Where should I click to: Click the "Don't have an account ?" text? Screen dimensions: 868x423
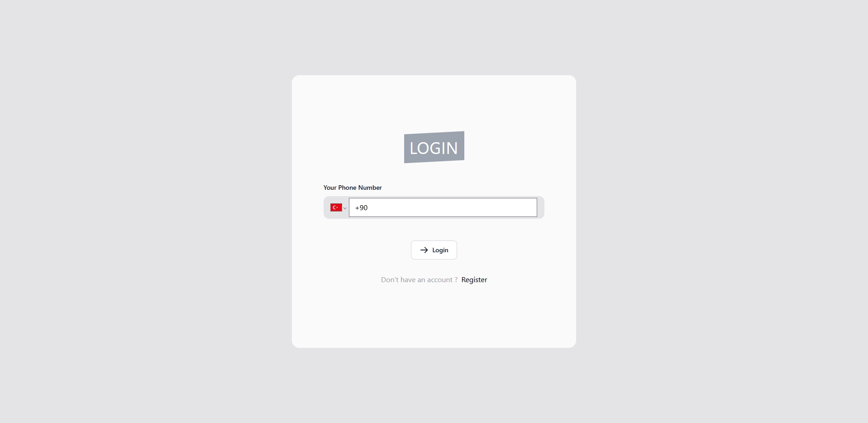coord(419,280)
